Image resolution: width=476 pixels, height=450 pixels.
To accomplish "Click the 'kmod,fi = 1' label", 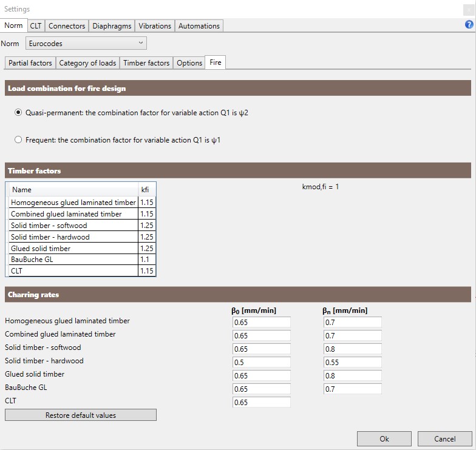I will pos(321,187).
